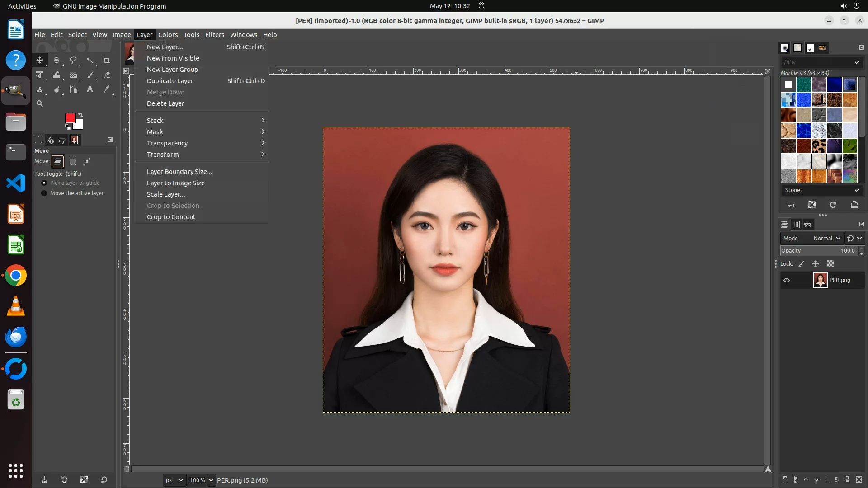Select the Free Select lasso tool
868x488 pixels.
[x=73, y=60]
